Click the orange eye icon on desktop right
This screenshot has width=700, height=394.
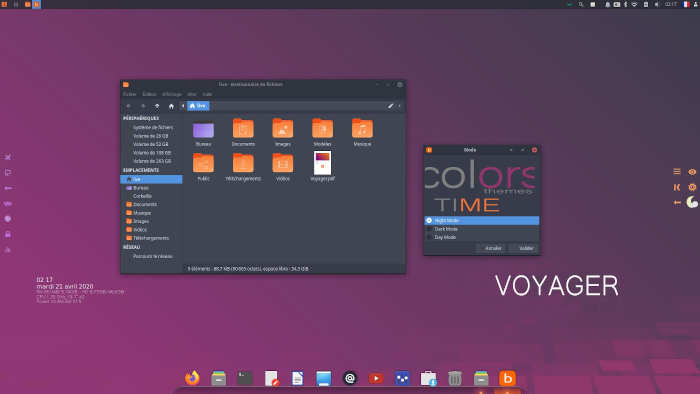pyautogui.click(x=692, y=172)
